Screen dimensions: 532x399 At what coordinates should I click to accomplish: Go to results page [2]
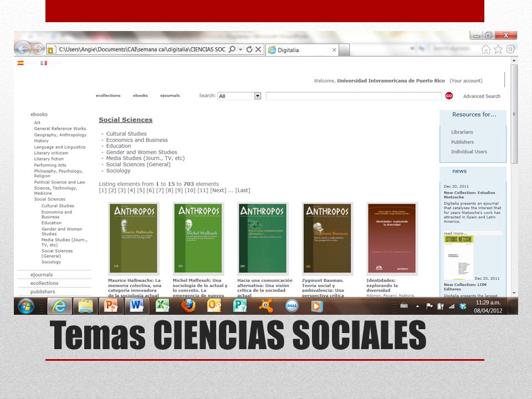coord(112,190)
